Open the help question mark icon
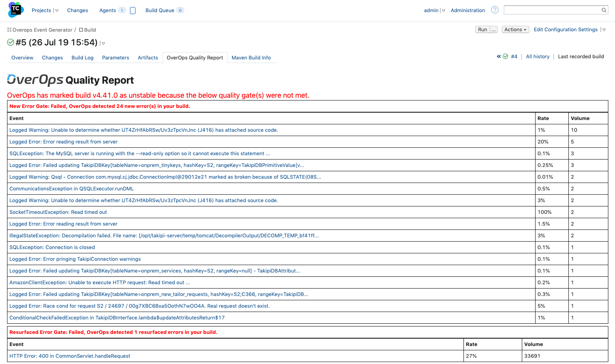 click(495, 10)
